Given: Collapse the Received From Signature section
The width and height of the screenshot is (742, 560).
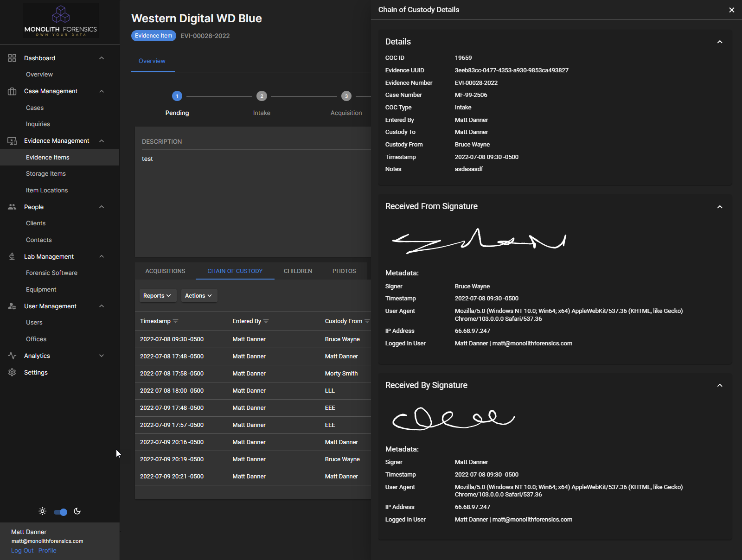Looking at the screenshot, I should (720, 207).
